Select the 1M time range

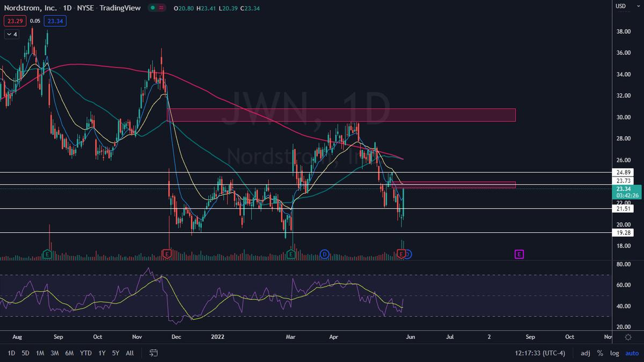[40, 353]
